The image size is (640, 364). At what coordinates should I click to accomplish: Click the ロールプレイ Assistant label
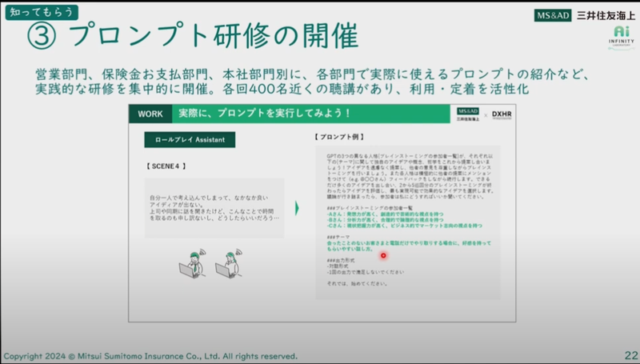pyautogui.click(x=190, y=139)
